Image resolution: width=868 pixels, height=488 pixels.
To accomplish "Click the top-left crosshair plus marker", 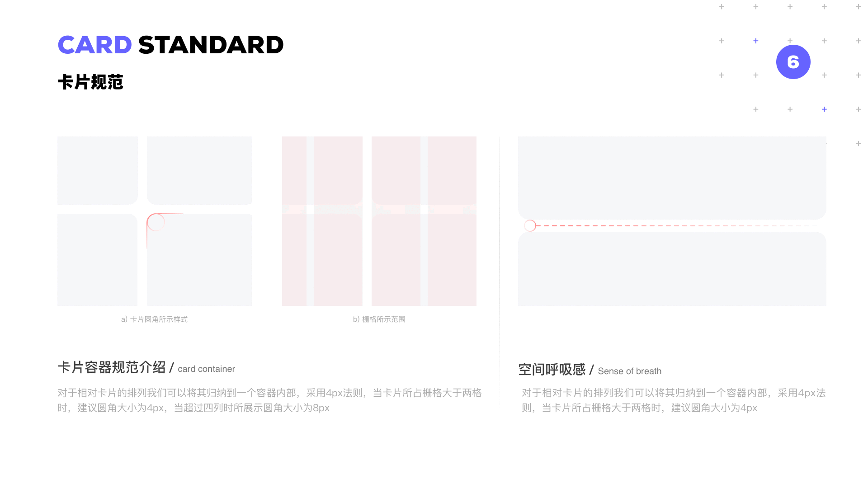I will click(722, 7).
